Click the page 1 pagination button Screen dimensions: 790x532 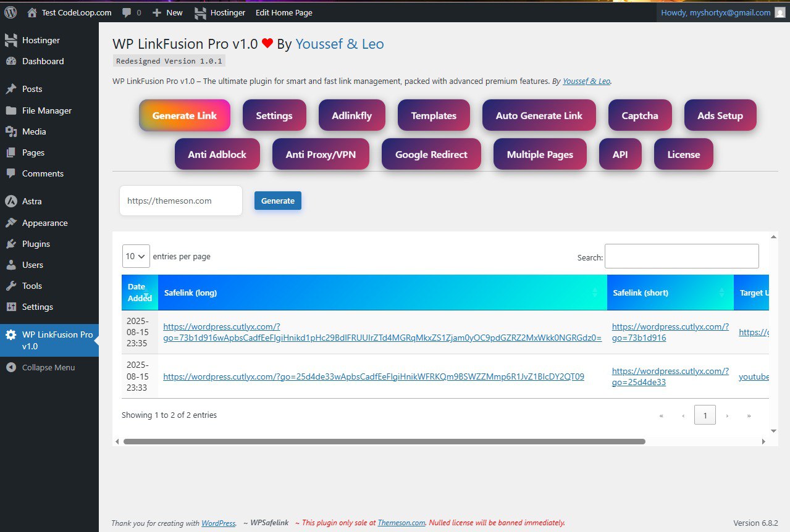coord(705,415)
